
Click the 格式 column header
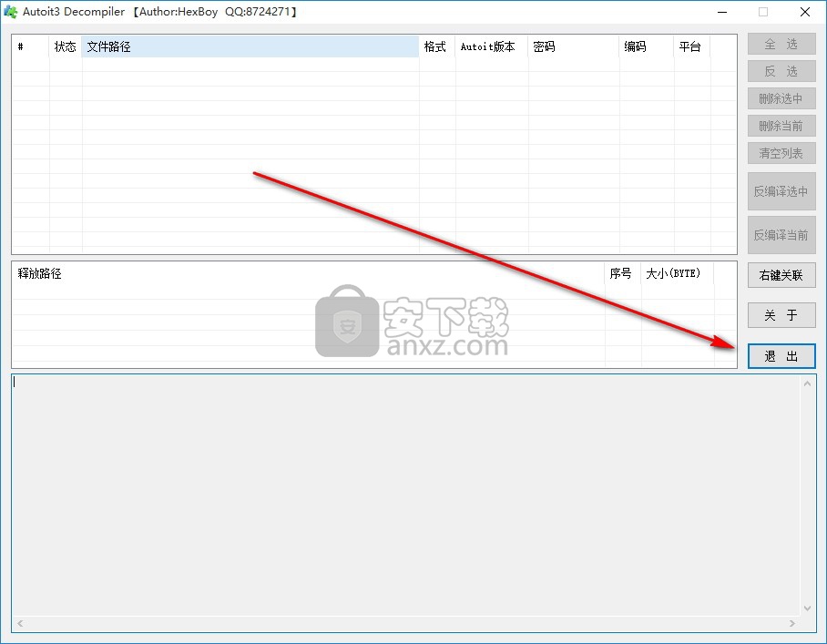(436, 46)
